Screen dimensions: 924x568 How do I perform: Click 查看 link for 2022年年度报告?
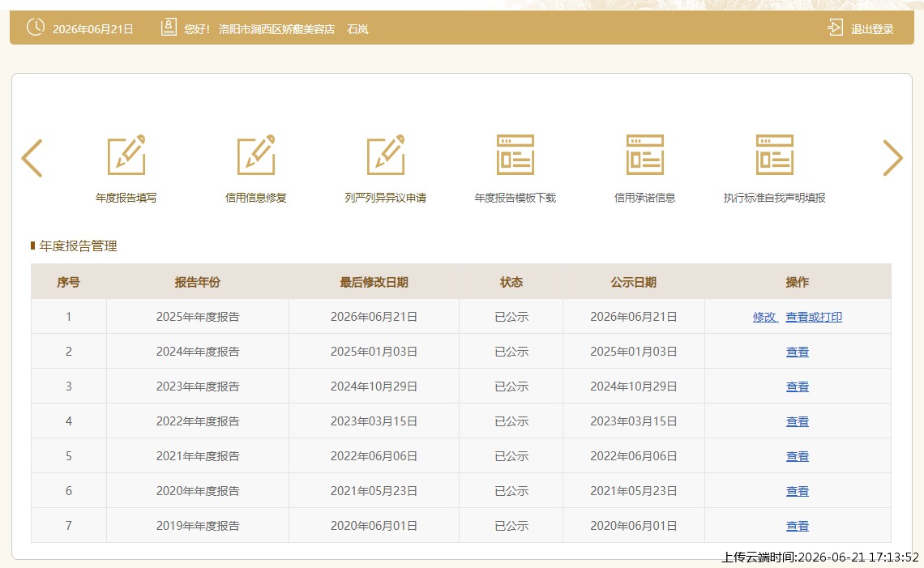click(x=798, y=421)
